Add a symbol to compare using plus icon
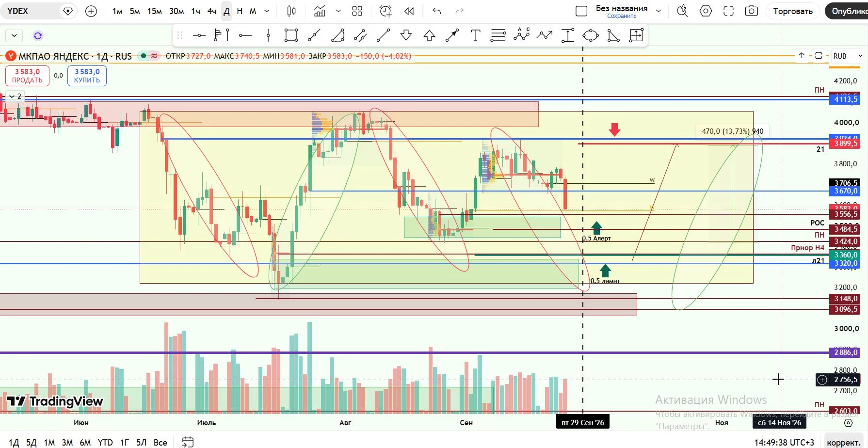This screenshot has height=448, width=868. coord(91,11)
